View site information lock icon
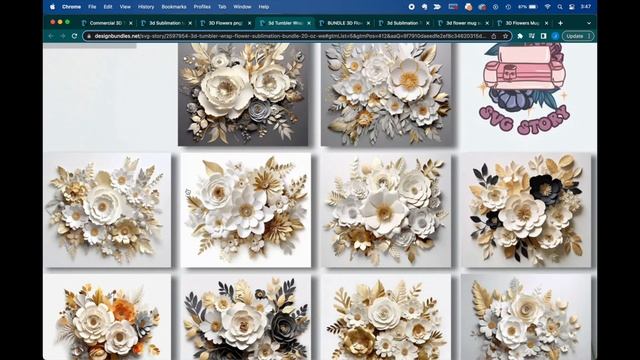Screen dimensions: 640x360 click(x=89, y=36)
